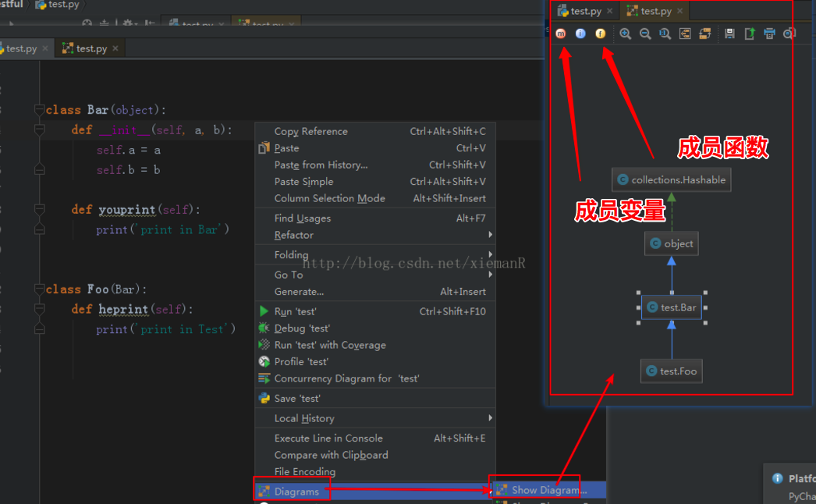Screen dimensions: 816x504
Task: Close the diagram test.py tab in editor
Action: 115,48
